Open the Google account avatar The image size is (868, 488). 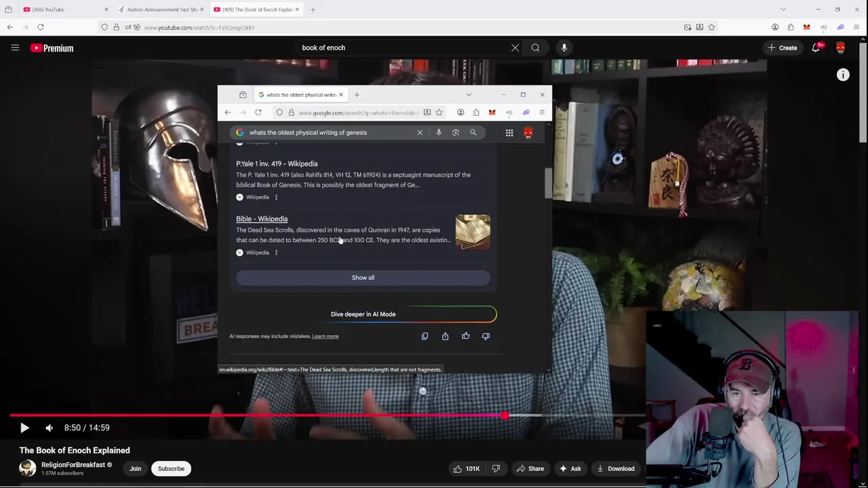click(x=528, y=133)
